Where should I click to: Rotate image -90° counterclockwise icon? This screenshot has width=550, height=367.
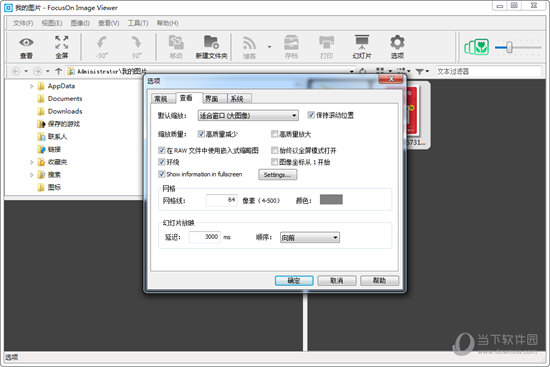point(102,43)
